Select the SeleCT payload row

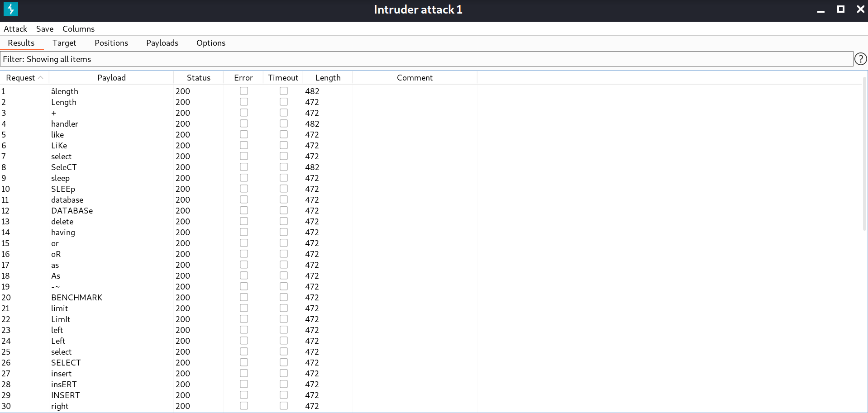click(64, 167)
